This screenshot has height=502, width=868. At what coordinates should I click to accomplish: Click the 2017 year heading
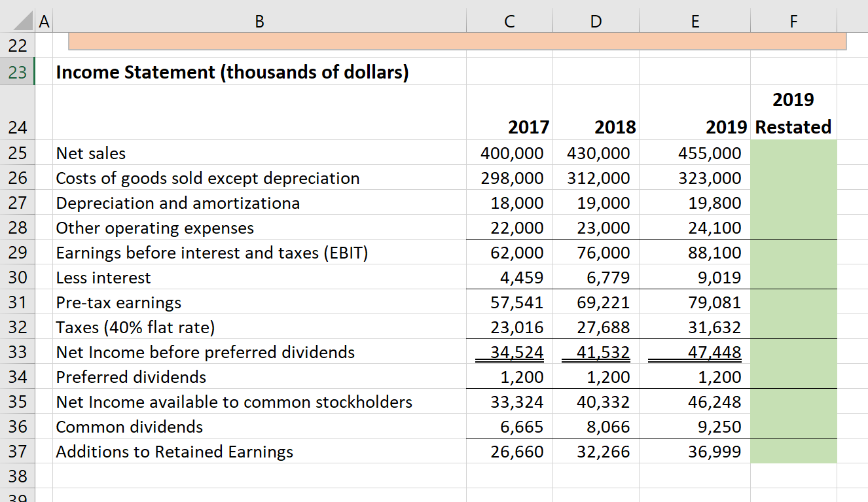pos(528,126)
